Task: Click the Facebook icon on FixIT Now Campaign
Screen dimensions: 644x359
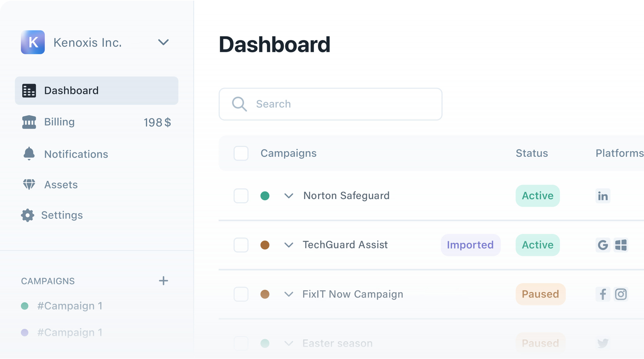Action: coord(603,294)
